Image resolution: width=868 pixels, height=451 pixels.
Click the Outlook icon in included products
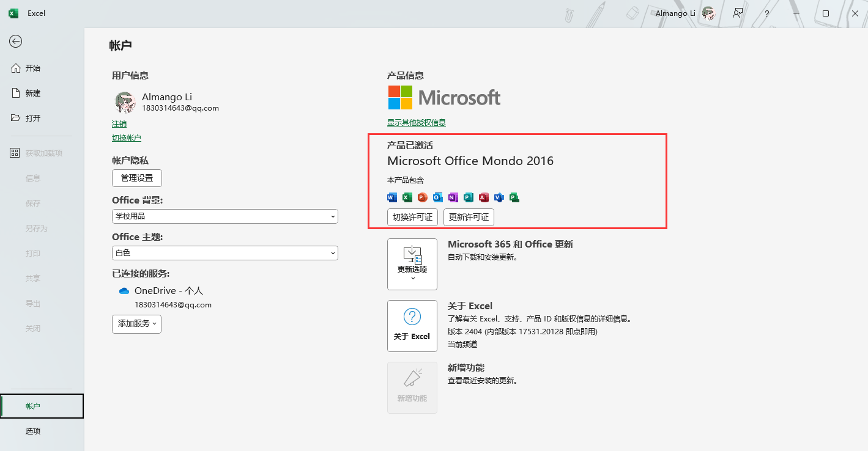pyautogui.click(x=437, y=197)
